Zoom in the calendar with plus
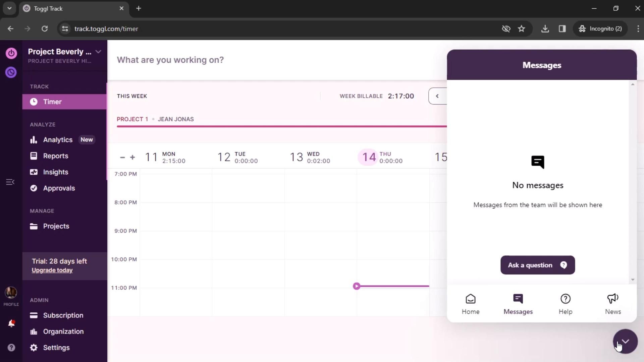The width and height of the screenshot is (644, 362). 132,157
